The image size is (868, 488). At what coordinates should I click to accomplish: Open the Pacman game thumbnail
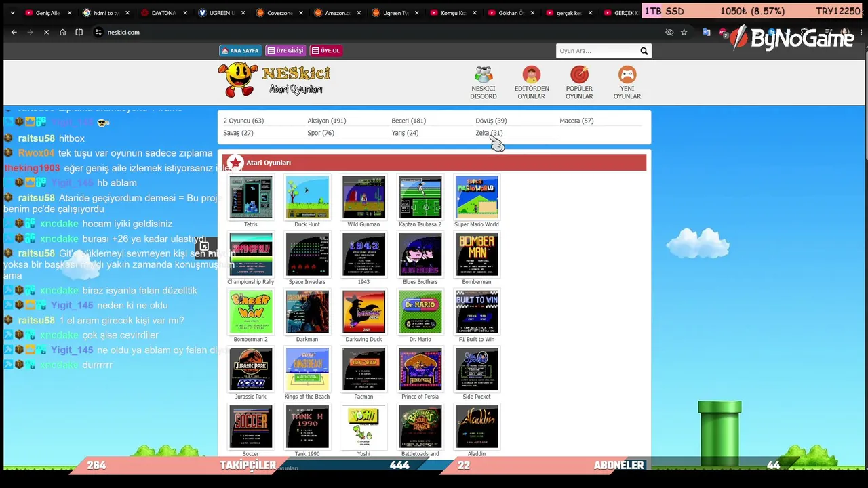click(x=363, y=369)
